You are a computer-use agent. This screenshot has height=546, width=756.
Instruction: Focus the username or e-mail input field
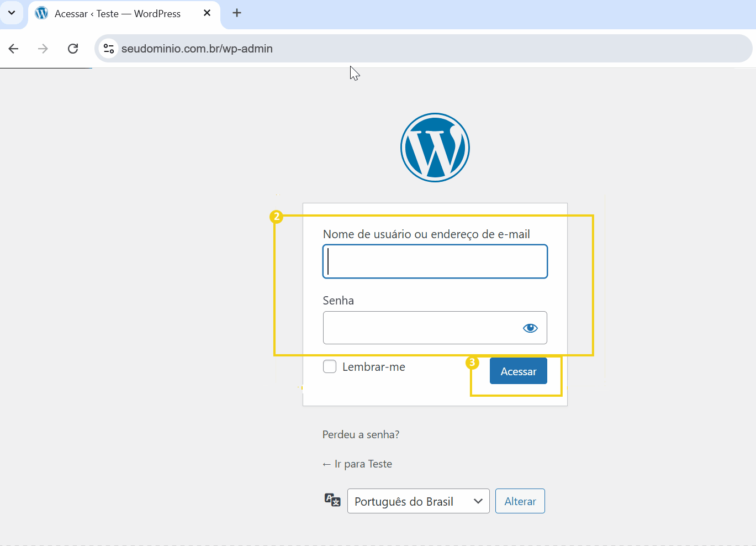coord(435,261)
